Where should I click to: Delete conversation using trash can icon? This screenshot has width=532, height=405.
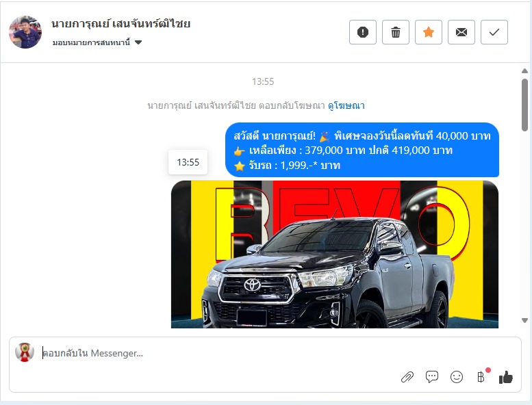(396, 32)
